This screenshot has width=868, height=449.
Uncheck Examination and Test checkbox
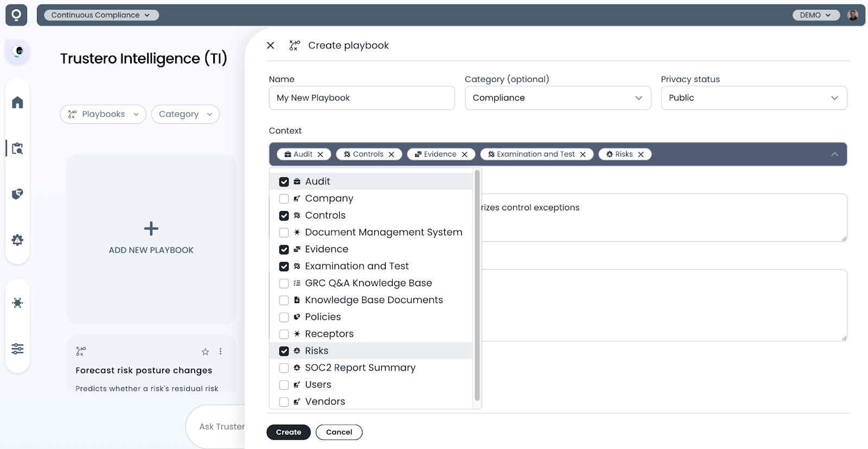[284, 266]
